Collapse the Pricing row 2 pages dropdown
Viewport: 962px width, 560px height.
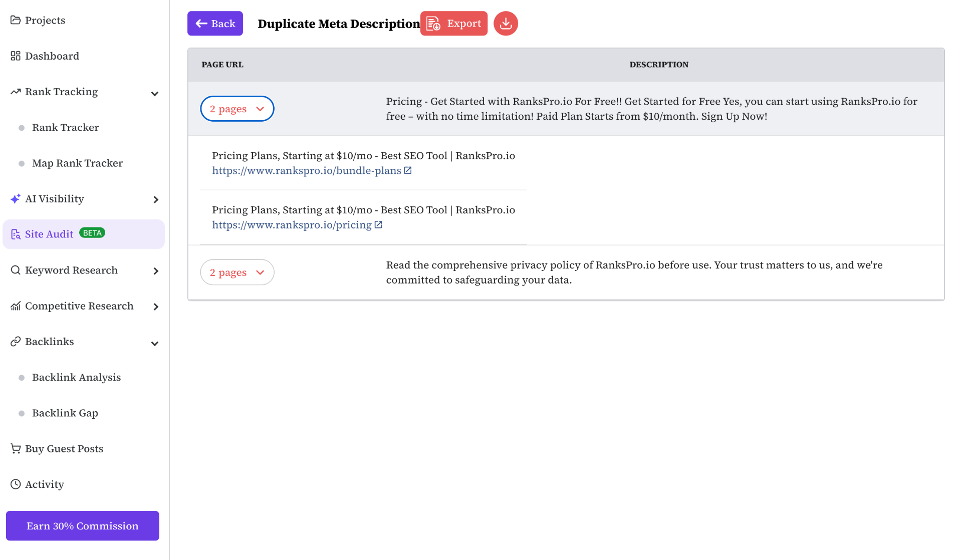tap(237, 109)
